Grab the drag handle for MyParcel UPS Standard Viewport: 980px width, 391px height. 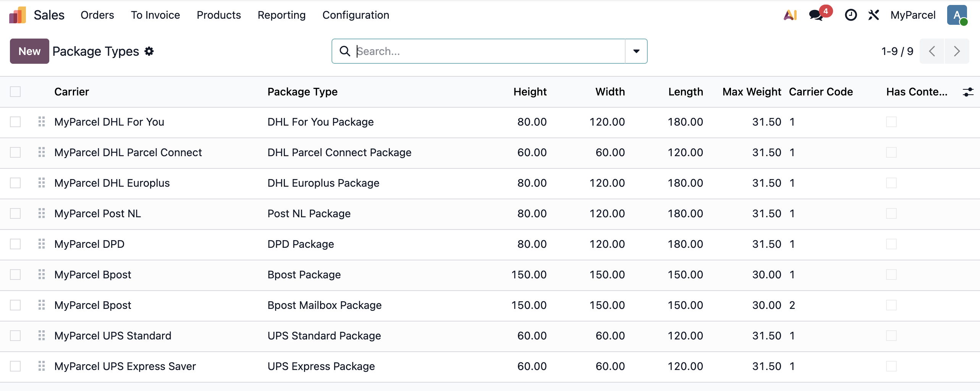42,336
